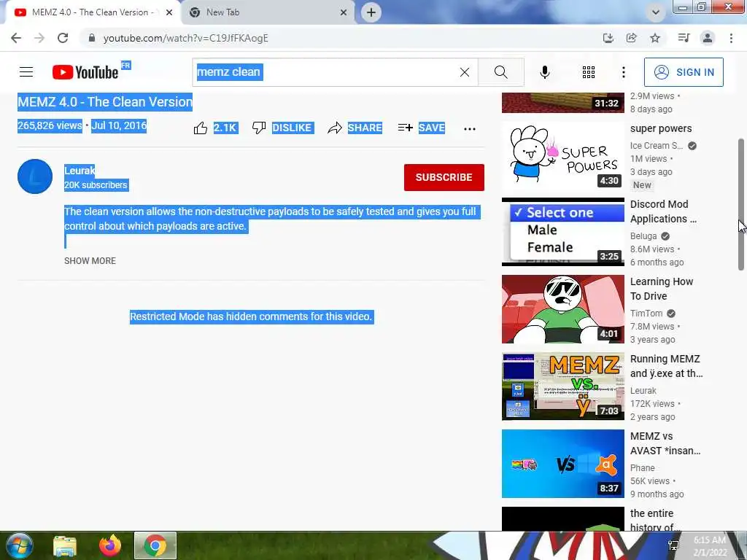Open Discord Mod Applications thumbnail
The width and height of the screenshot is (747, 560).
[x=562, y=232]
